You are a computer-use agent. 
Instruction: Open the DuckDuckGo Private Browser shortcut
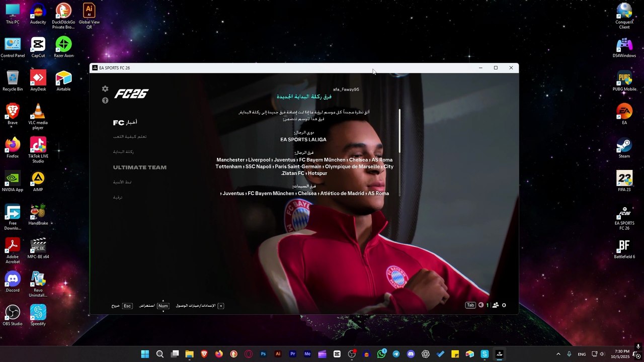[x=63, y=16]
